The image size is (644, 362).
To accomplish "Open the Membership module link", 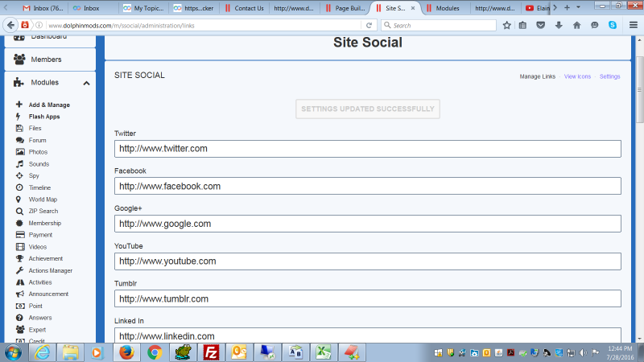I will coord(45,223).
